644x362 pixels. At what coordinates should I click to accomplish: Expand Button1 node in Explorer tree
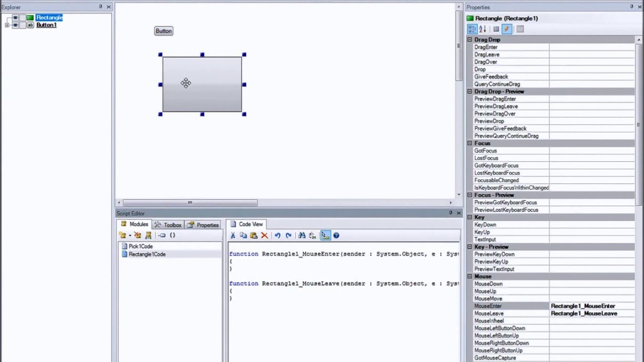(7, 25)
